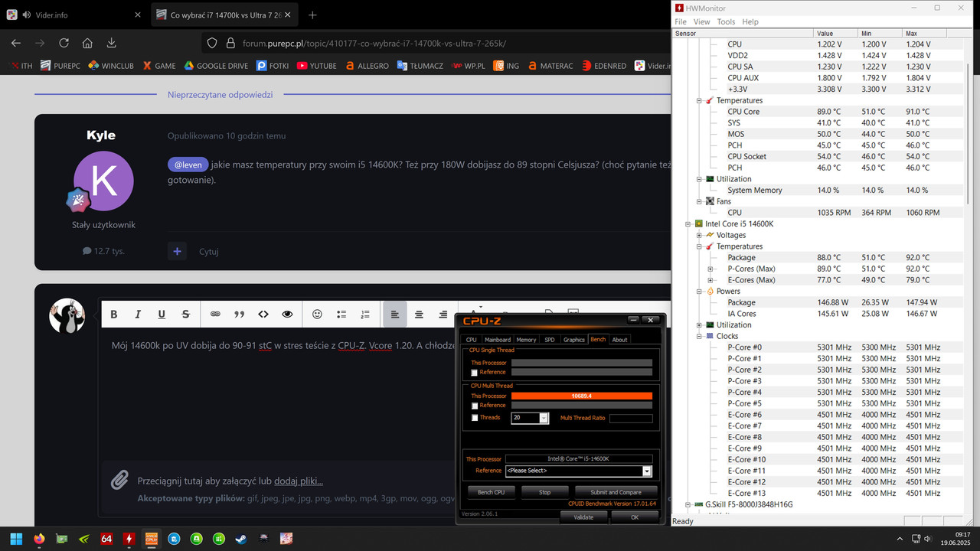
Task: Go to the browser home page
Action: pos(87,43)
